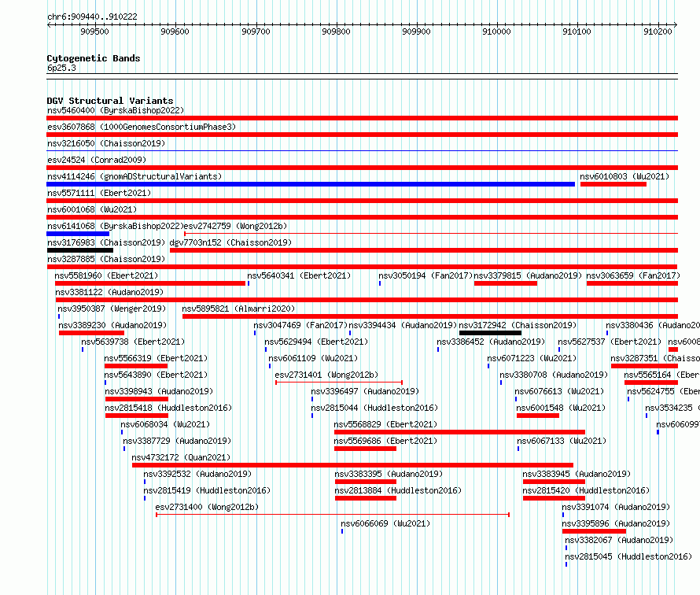Click red bar under nsv3395896 (Audano2019)
700x595 pixels.
tap(594, 531)
